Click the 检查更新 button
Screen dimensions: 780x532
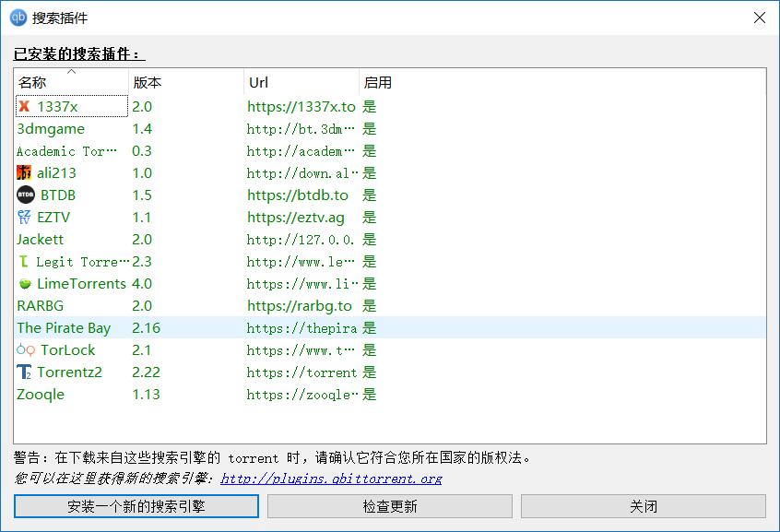coord(390,506)
